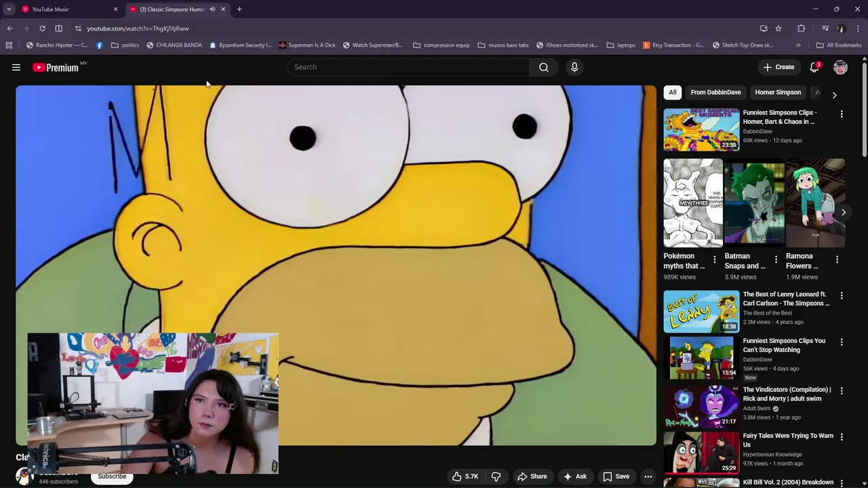The height and width of the screenshot is (488, 868).
Task: Mute the Classic Simpsons tab audio
Action: [212, 9]
